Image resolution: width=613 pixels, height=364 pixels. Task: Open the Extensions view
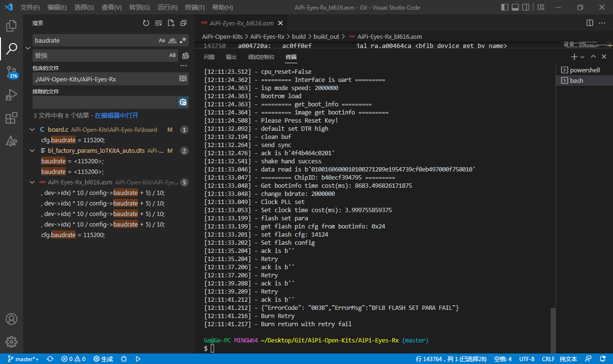pyautogui.click(x=11, y=118)
